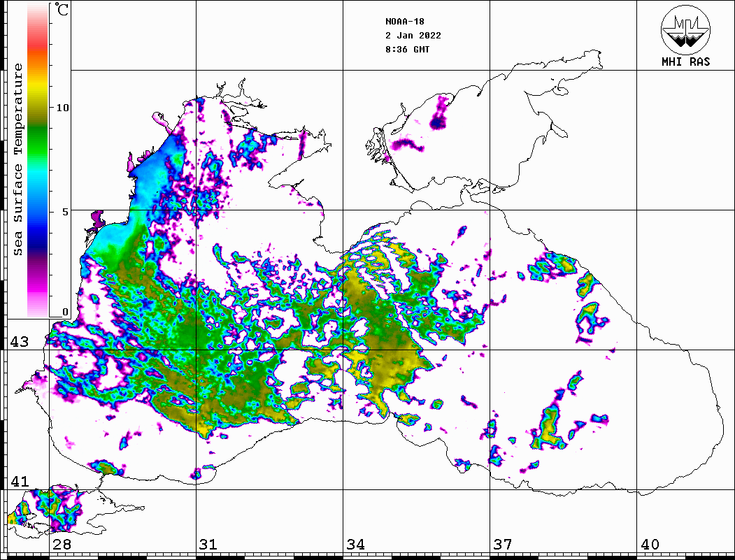Click the 10 mark on temperature scale
The width and height of the screenshot is (735, 560).
[62, 108]
